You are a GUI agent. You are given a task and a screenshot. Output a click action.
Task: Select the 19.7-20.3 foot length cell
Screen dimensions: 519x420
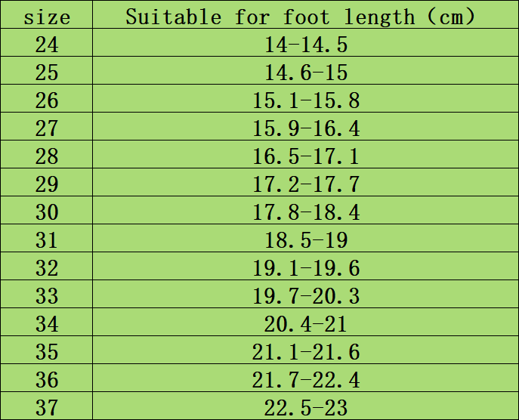coord(305,296)
